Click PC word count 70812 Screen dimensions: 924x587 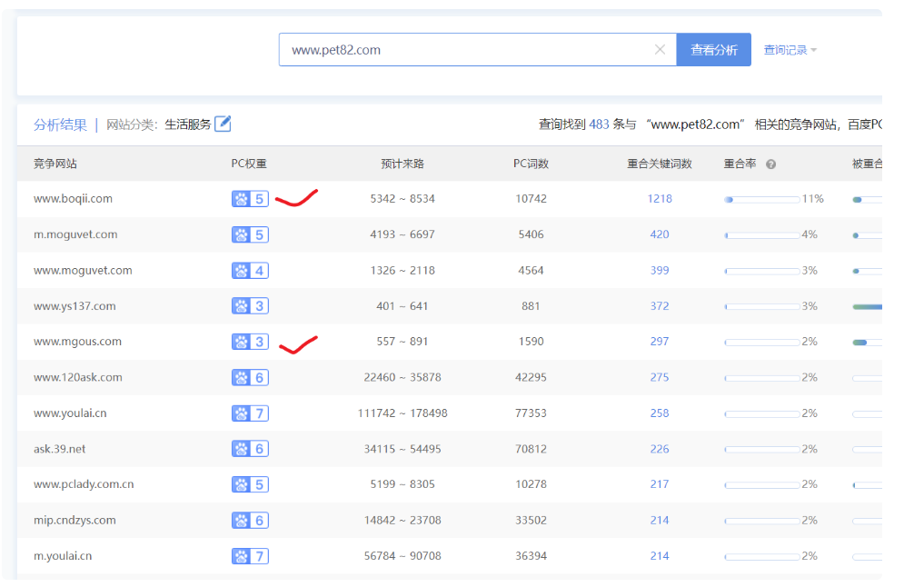click(531, 449)
